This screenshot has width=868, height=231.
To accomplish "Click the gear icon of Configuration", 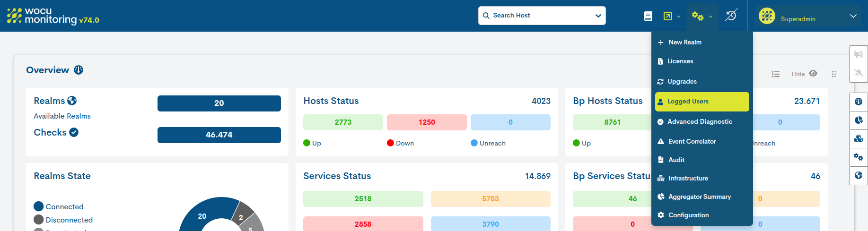I will (x=661, y=215).
